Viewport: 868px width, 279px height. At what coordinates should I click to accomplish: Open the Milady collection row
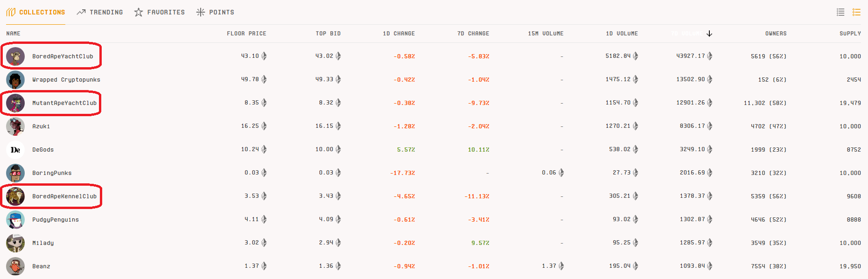pos(43,243)
